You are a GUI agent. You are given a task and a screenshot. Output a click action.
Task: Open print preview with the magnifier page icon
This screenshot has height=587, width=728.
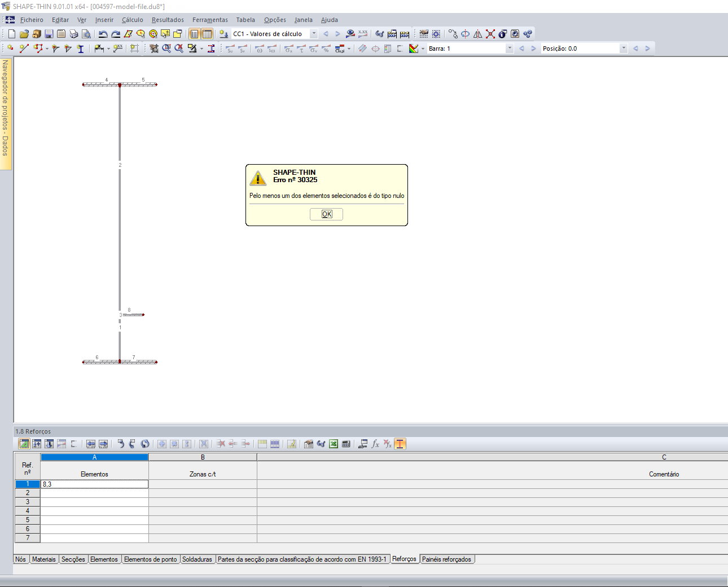click(86, 34)
